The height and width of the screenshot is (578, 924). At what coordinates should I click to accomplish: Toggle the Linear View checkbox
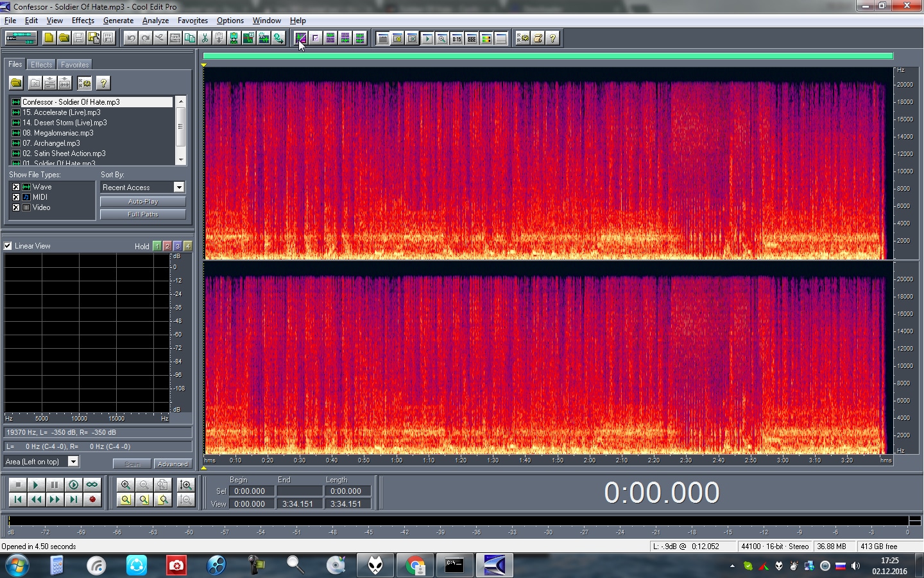[x=8, y=246]
